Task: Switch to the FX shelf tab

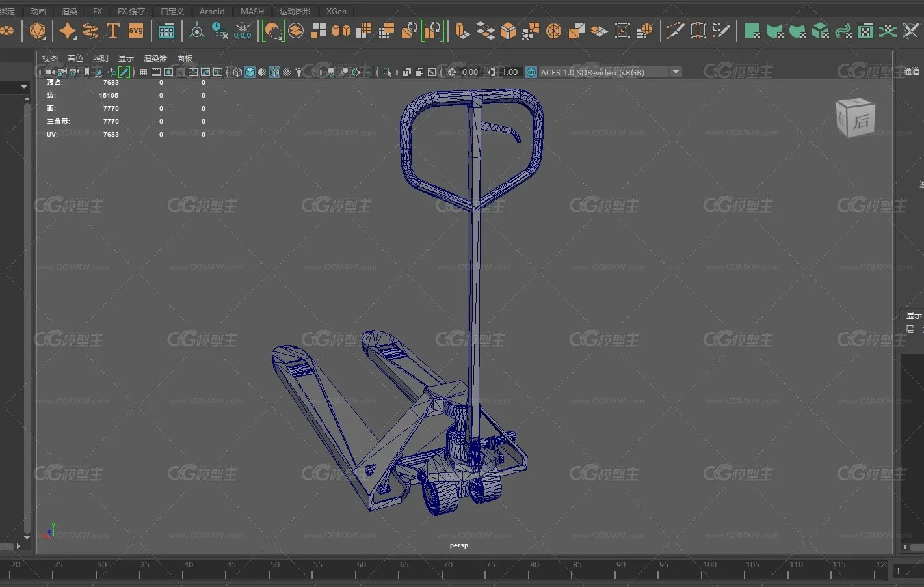Action: 98,11
